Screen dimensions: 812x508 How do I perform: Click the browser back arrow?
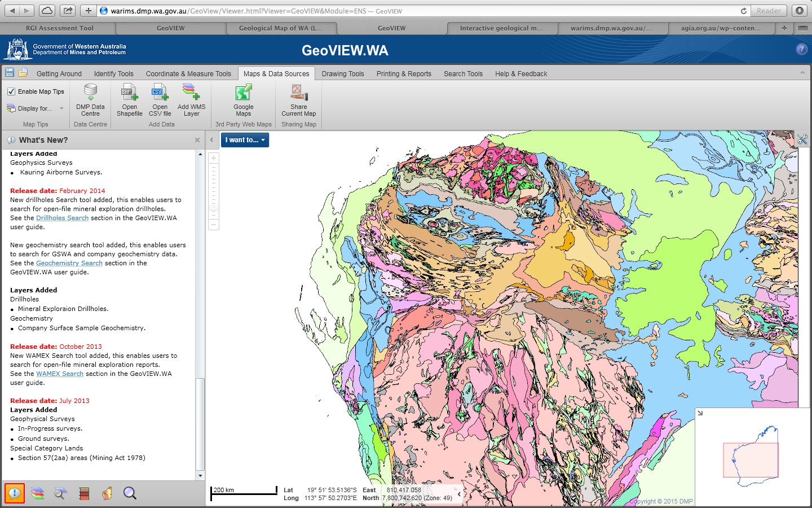(12, 11)
